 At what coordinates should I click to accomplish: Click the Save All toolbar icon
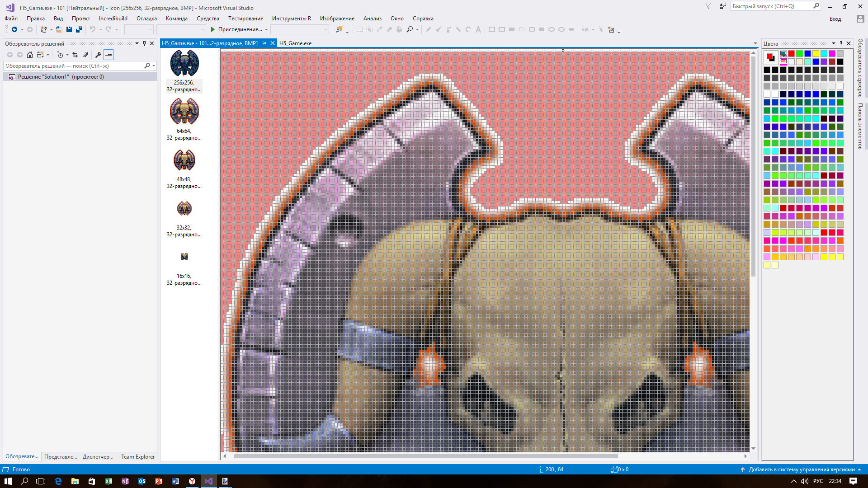click(79, 29)
